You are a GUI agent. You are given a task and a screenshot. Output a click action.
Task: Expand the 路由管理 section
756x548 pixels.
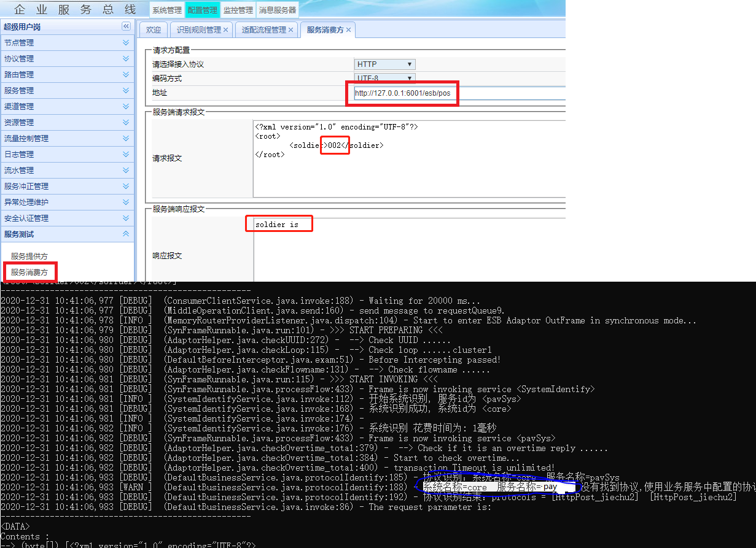[x=126, y=75]
